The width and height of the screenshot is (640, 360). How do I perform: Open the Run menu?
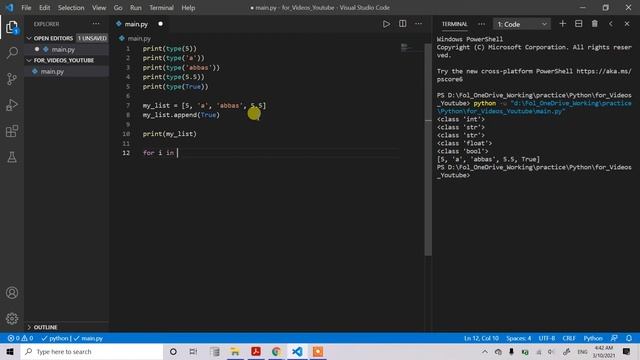pos(136,7)
